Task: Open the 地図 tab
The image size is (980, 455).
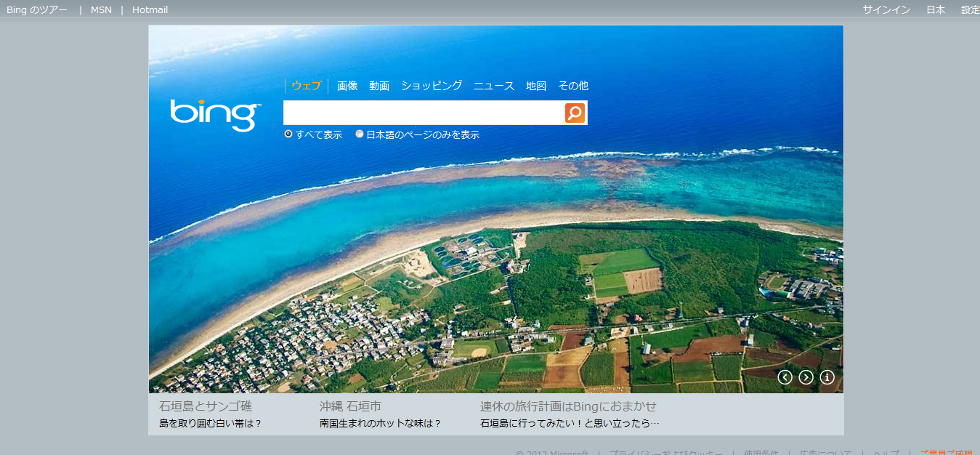Action: click(536, 86)
